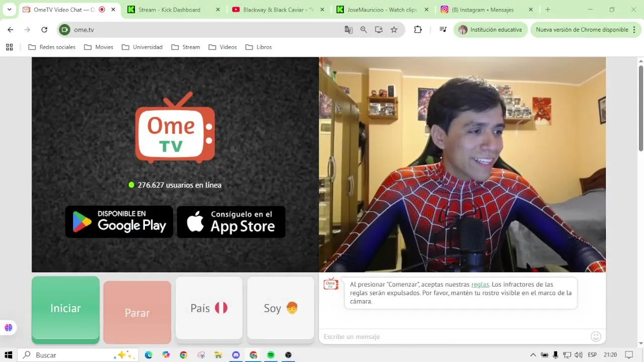Open the Extensions puzzle icon
Image resolution: width=644 pixels, height=362 pixels.
pos(418,30)
